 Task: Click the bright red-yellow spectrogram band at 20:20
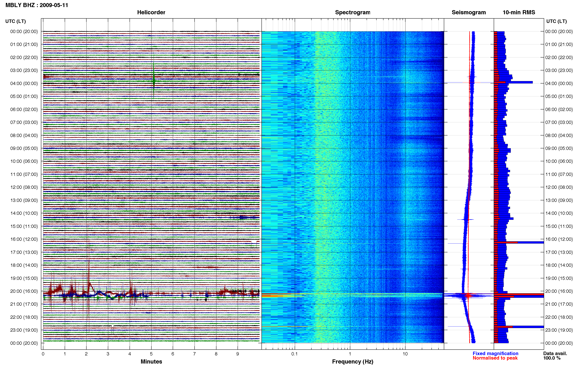(353, 295)
